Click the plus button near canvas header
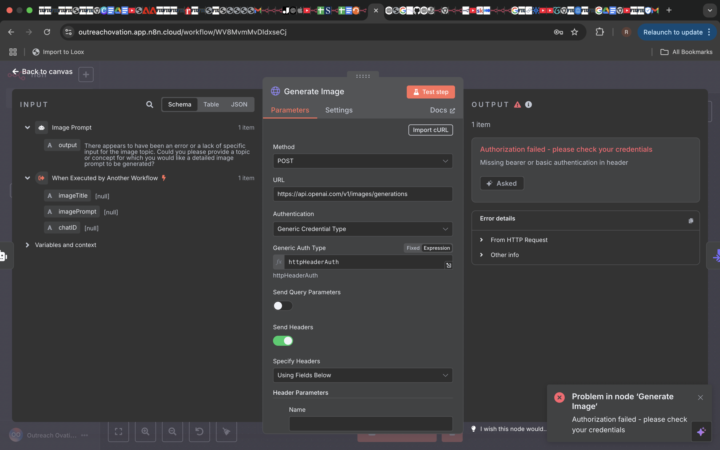 pos(86,74)
